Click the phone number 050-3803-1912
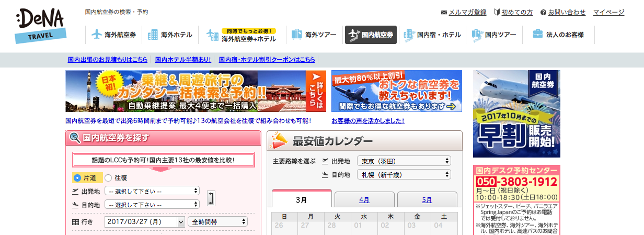This screenshot has height=235, width=644. (516, 182)
